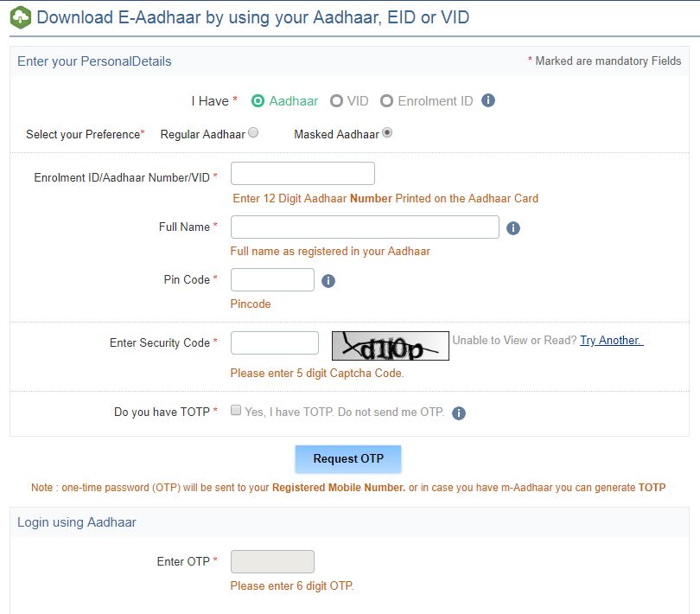Click the green E-Aadhaar logo icon

click(x=19, y=17)
